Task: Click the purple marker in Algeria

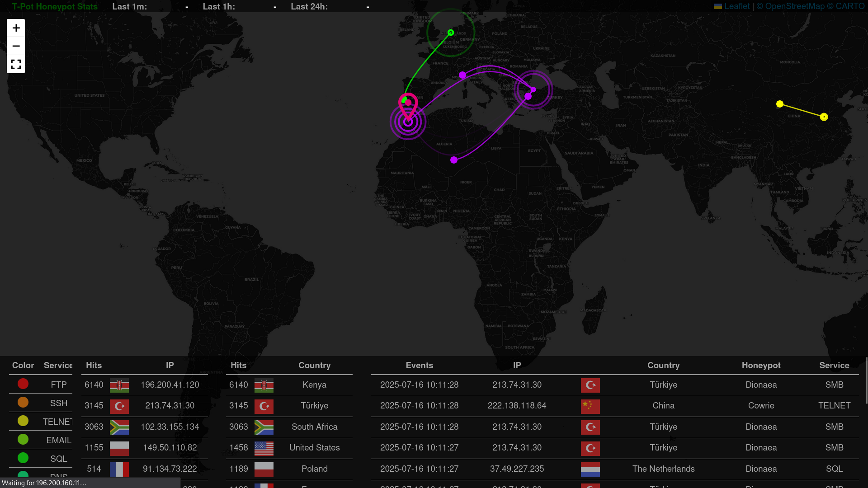Action: pyautogui.click(x=454, y=160)
